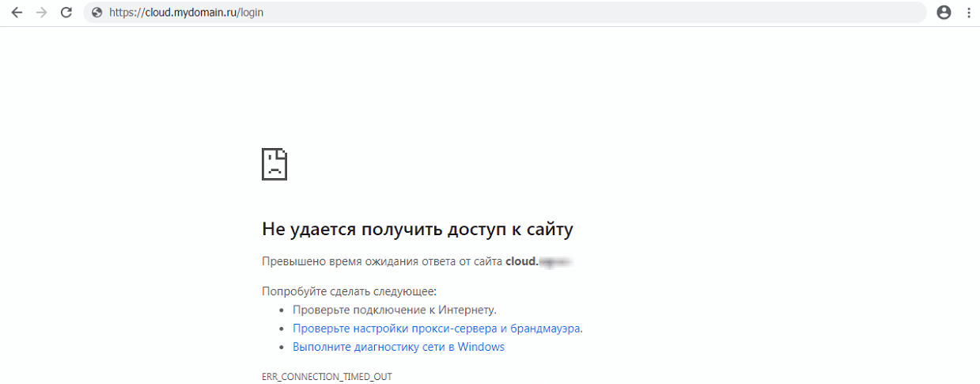
Task: Open 'Выполните диагностику сети в Windows' link
Action: tap(398, 347)
